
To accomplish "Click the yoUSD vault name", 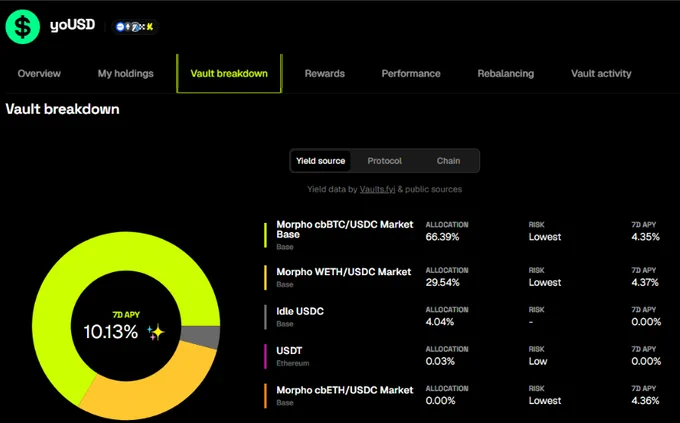I will 72,25.
